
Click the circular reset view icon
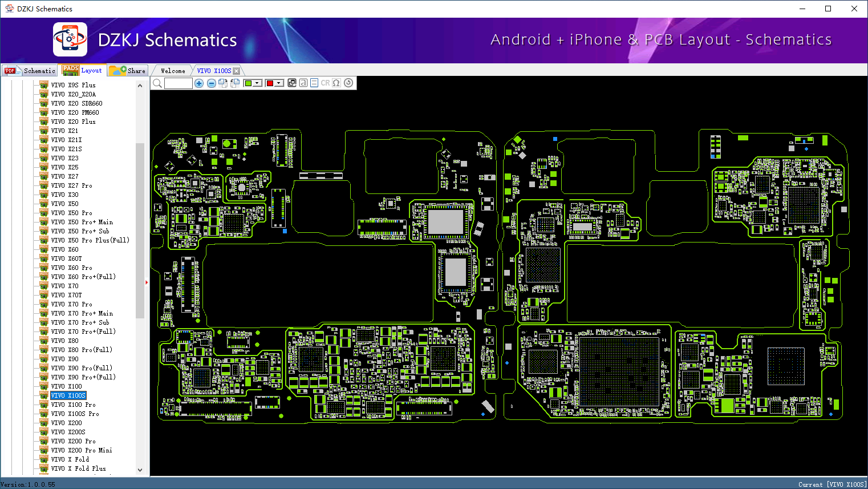348,83
